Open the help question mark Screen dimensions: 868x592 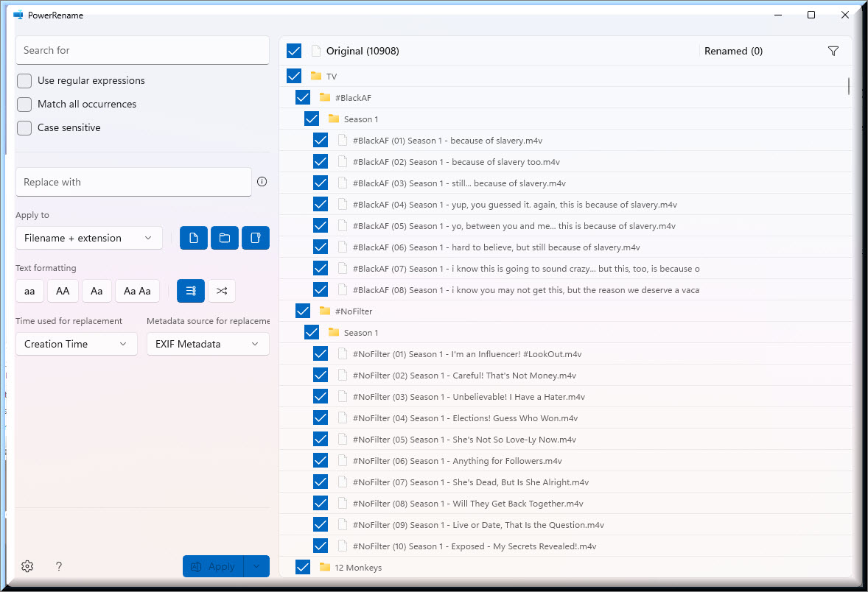[x=59, y=566]
